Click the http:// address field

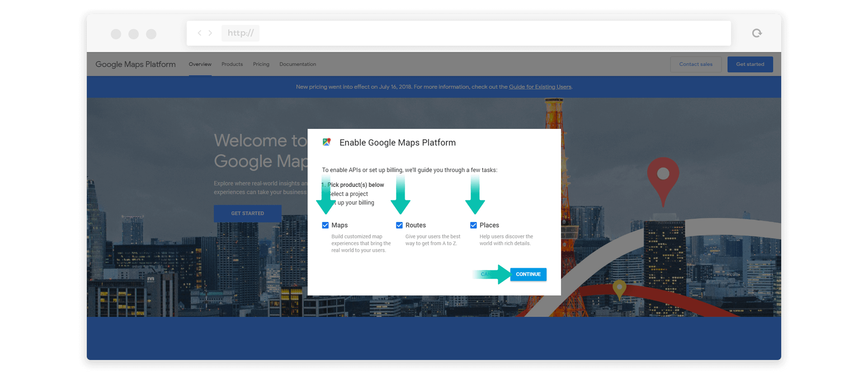pyautogui.click(x=458, y=33)
